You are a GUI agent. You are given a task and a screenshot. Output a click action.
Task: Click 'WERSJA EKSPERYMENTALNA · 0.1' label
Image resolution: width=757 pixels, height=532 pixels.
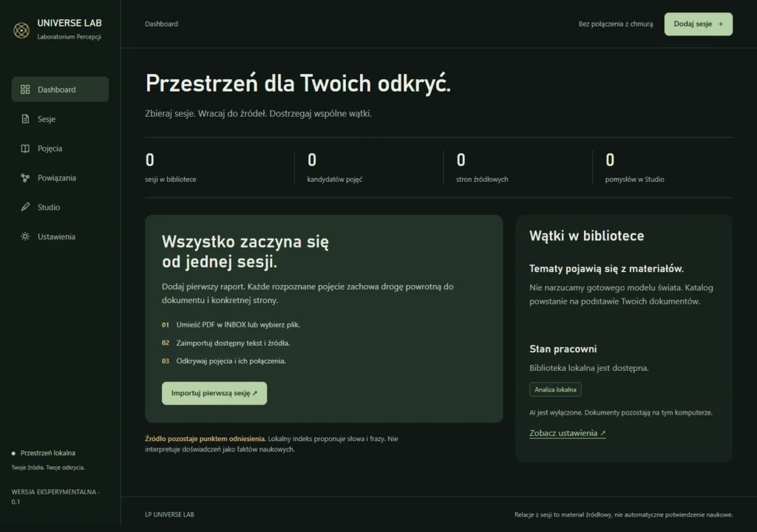pos(55,497)
